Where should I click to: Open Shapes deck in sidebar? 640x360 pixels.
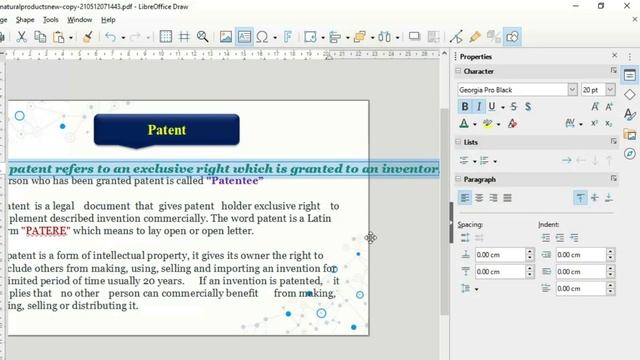click(x=629, y=95)
